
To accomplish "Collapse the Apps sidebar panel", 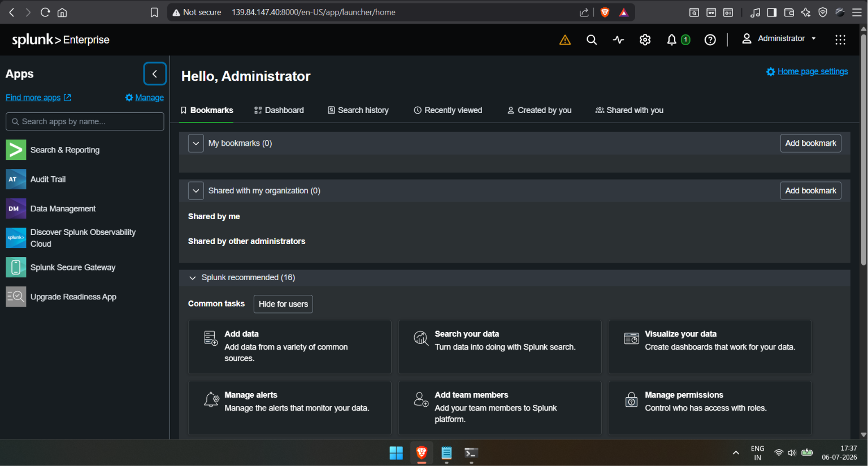I will pyautogui.click(x=155, y=74).
